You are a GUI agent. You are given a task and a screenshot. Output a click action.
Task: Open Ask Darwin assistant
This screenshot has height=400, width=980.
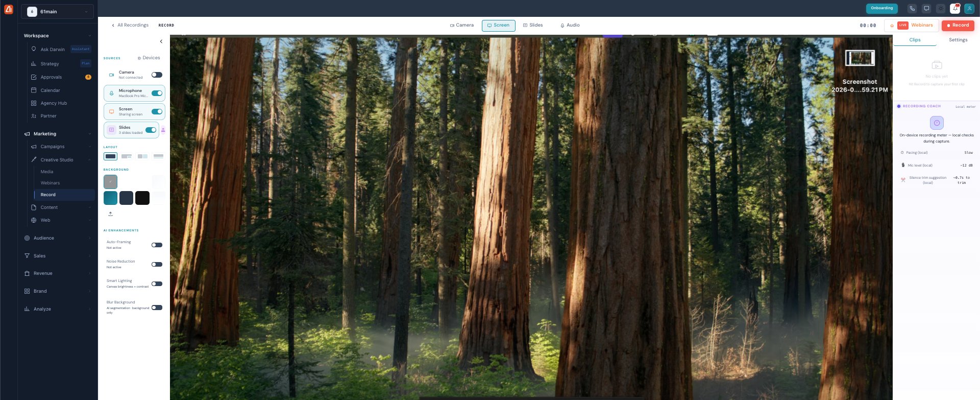[x=61, y=50]
